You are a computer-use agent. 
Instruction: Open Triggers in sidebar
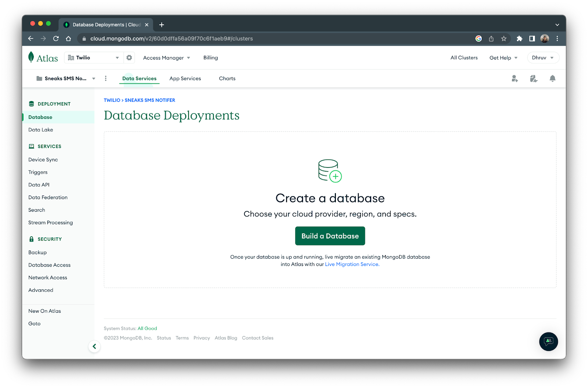38,172
